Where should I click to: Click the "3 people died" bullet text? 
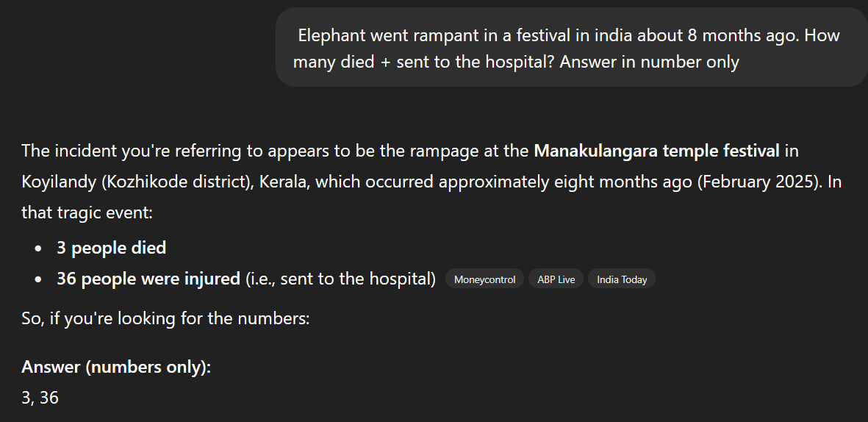(111, 248)
